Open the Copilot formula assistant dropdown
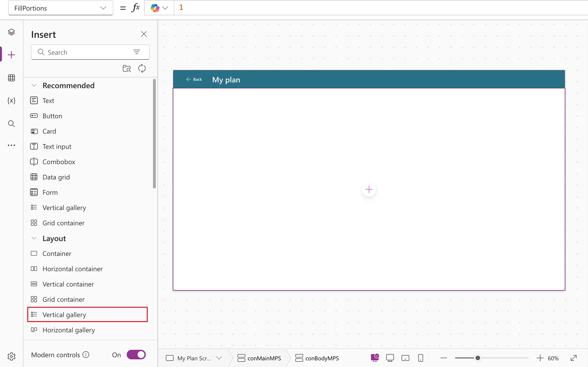Image resolution: width=588 pixels, height=367 pixels. coord(159,8)
